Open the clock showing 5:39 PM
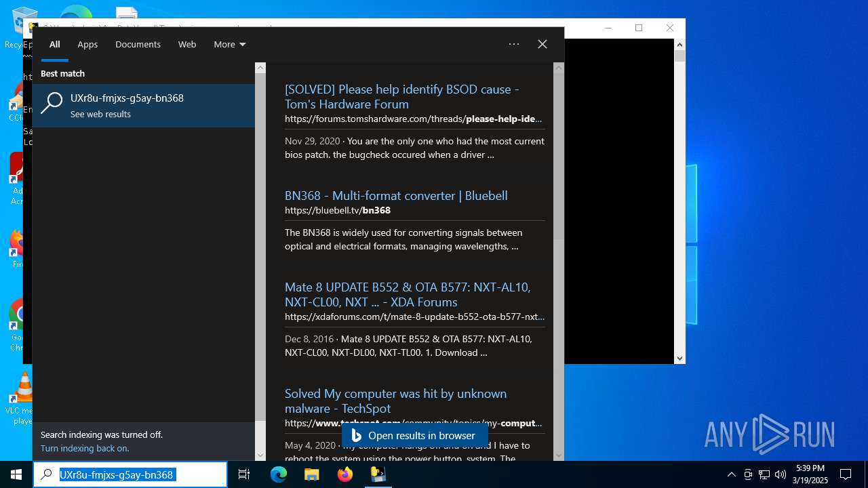The image size is (868, 488). point(811,474)
